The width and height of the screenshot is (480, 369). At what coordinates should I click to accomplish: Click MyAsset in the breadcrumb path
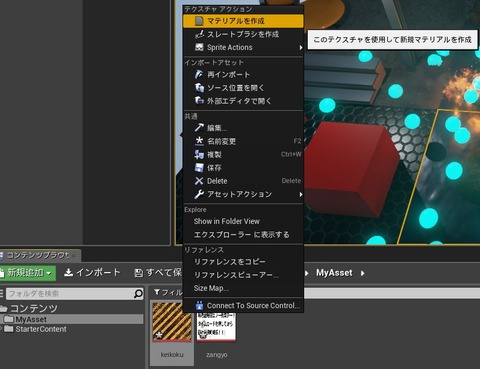334,273
